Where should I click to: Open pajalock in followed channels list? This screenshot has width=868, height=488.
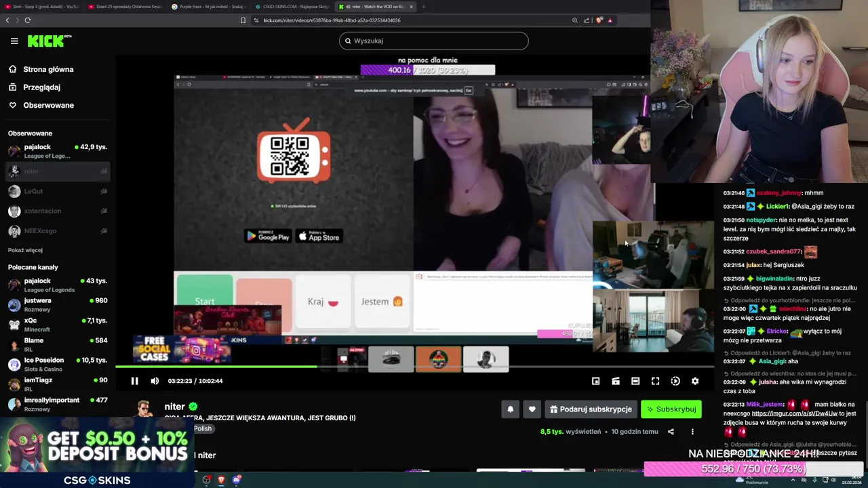click(x=58, y=151)
